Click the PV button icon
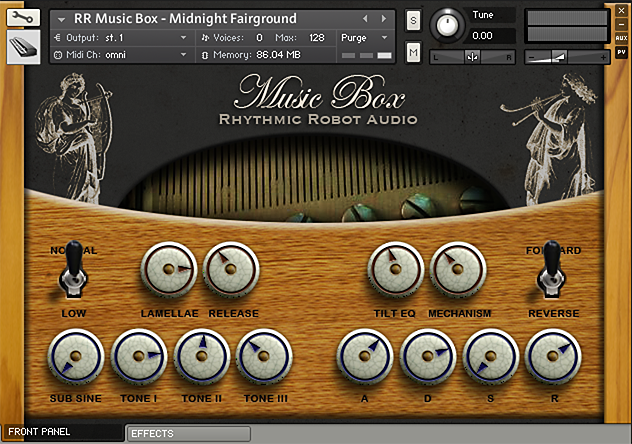 coord(621,52)
